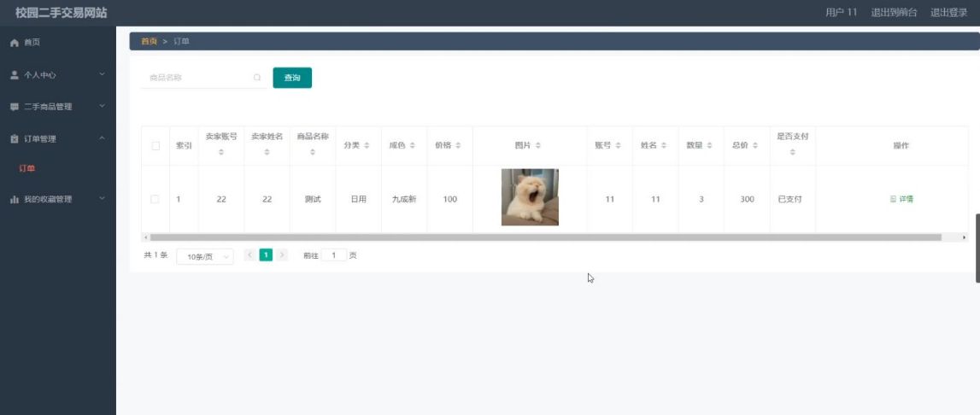Collapse the 订单管理 menu chevron
980x415 pixels.
pyautogui.click(x=102, y=138)
